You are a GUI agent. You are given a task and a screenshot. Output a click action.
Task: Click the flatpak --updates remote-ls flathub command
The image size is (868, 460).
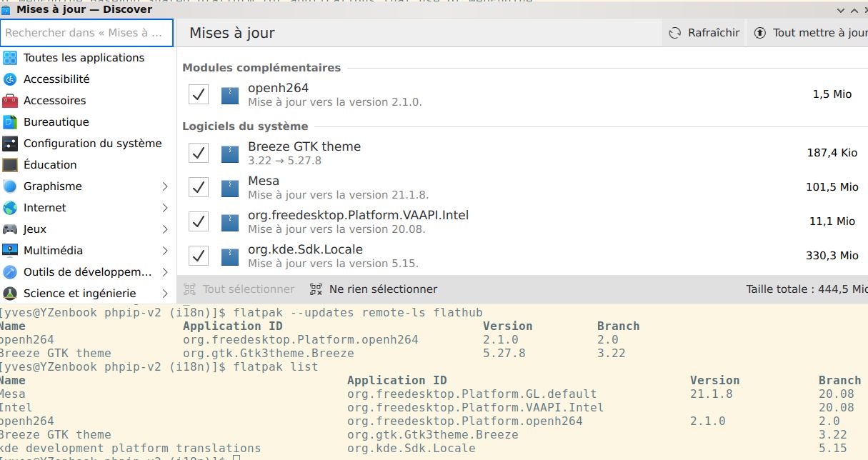tap(358, 312)
